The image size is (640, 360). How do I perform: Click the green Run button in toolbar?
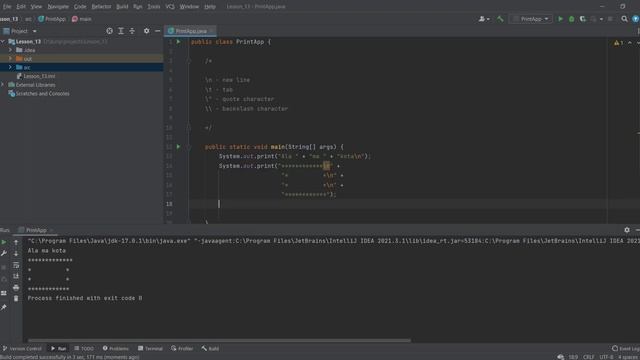(x=560, y=19)
